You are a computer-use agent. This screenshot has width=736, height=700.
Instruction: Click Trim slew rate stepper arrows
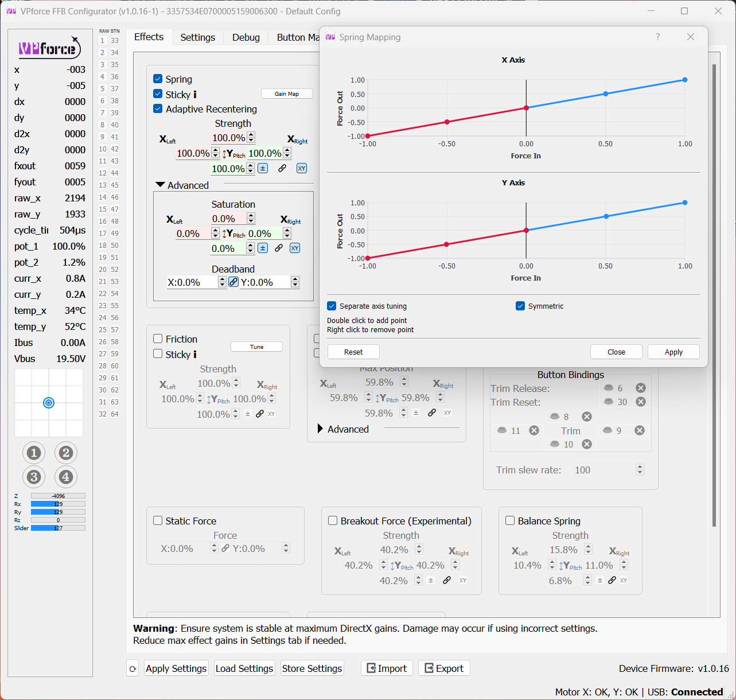[640, 470]
